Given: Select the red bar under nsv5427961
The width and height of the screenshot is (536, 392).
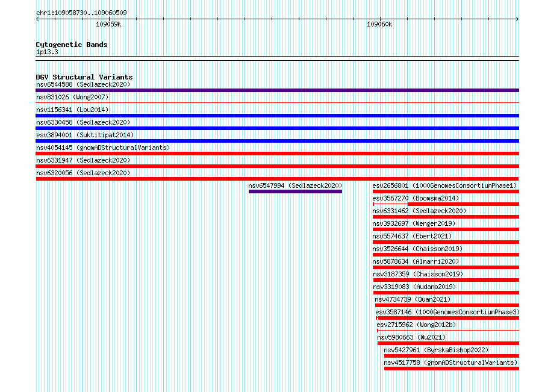Looking at the screenshot, I should tap(452, 356).
